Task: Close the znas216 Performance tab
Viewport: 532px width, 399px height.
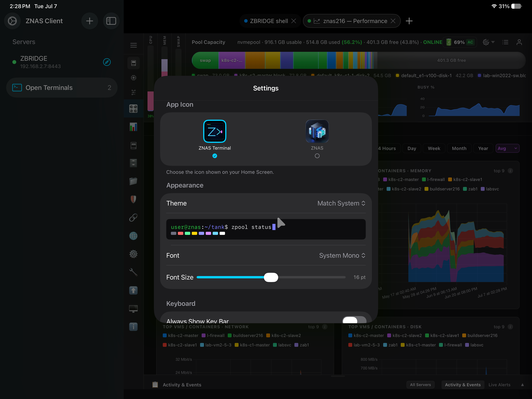Action: pos(393,21)
